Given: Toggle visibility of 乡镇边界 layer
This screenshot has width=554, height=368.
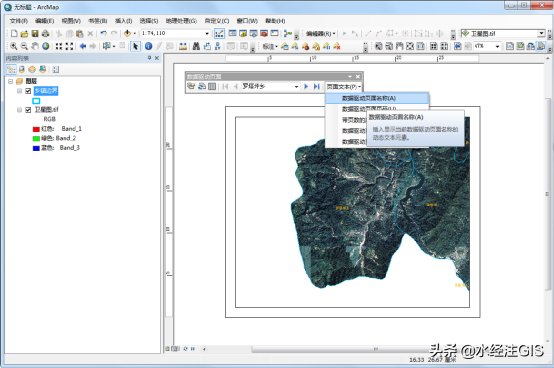Looking at the screenshot, I should [x=28, y=91].
